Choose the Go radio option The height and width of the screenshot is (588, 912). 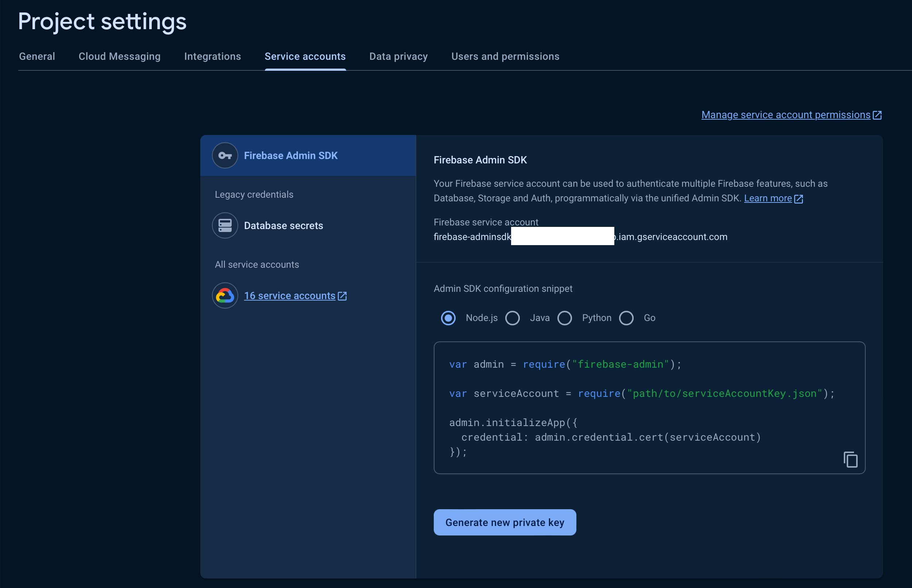[x=626, y=318]
